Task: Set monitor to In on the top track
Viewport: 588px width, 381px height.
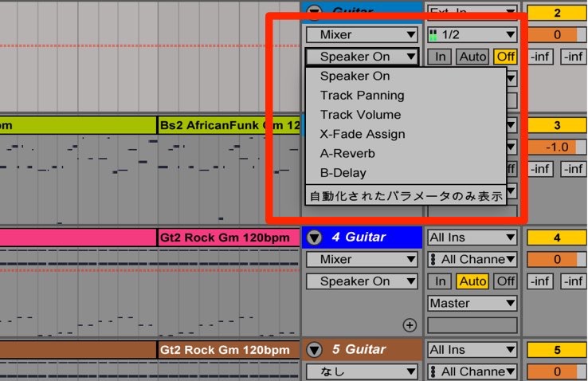Action: tap(440, 57)
